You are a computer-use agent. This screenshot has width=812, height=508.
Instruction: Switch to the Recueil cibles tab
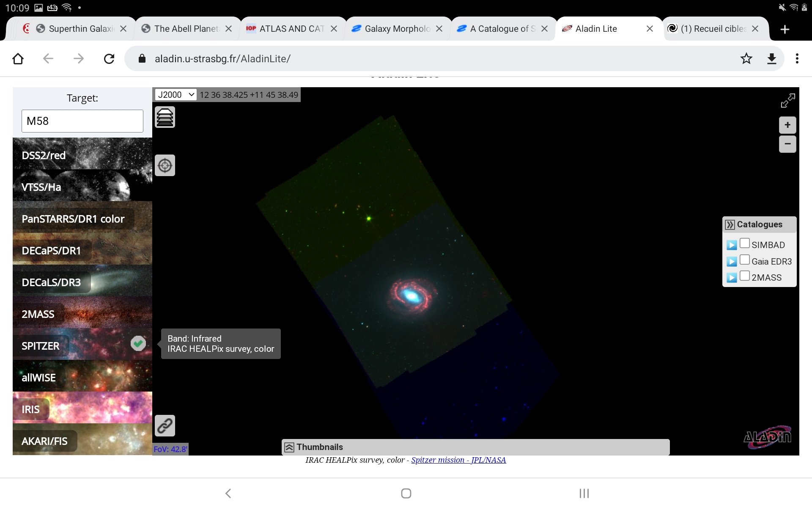(x=713, y=29)
